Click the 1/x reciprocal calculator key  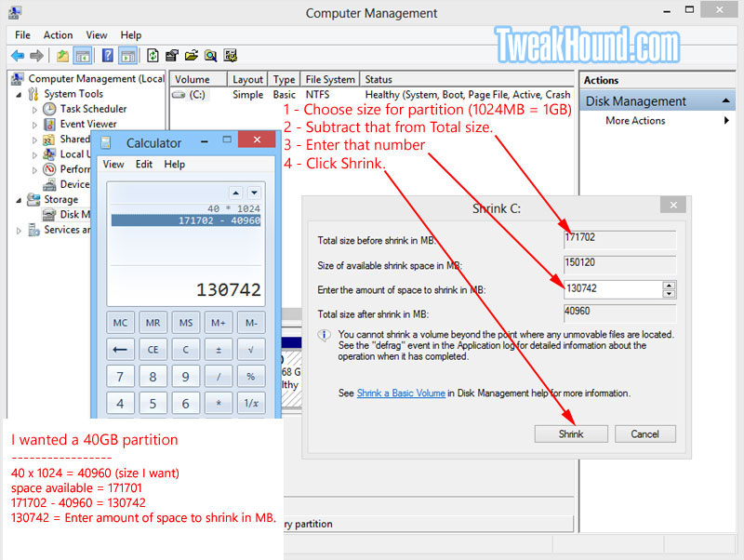click(x=251, y=404)
